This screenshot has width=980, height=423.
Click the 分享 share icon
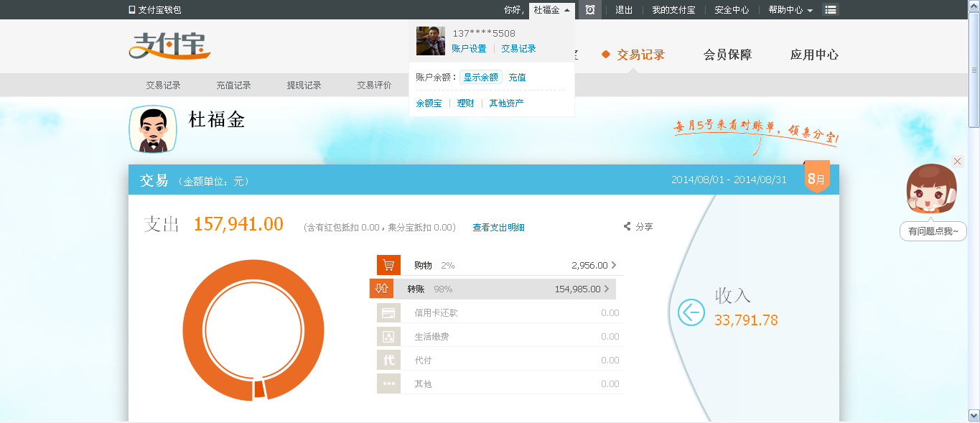tap(627, 227)
